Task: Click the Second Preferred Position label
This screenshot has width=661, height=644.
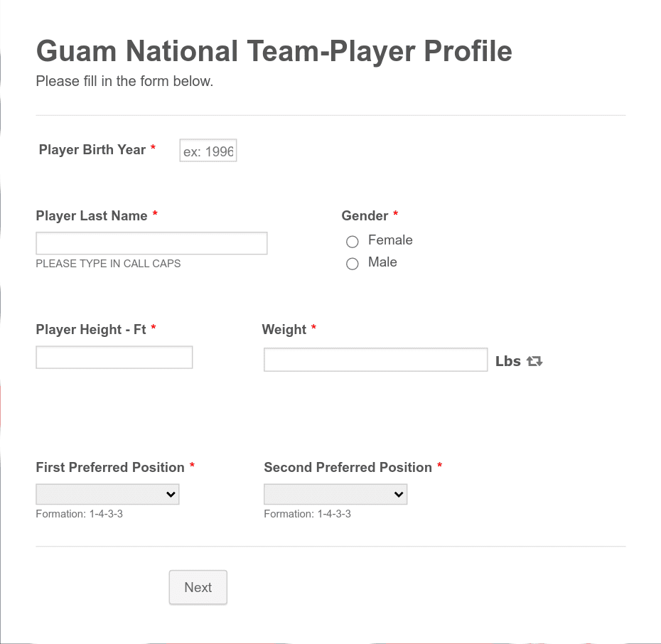Action: coord(348,468)
